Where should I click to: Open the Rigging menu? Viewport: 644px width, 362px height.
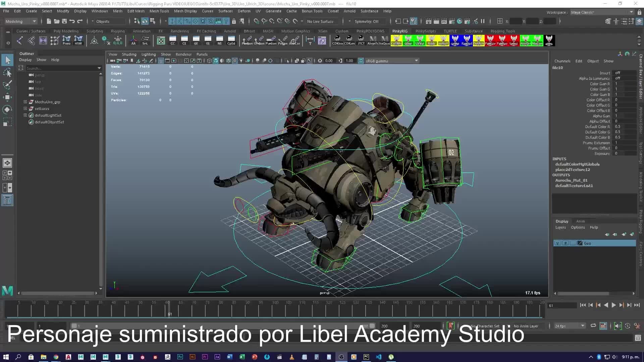(x=118, y=31)
